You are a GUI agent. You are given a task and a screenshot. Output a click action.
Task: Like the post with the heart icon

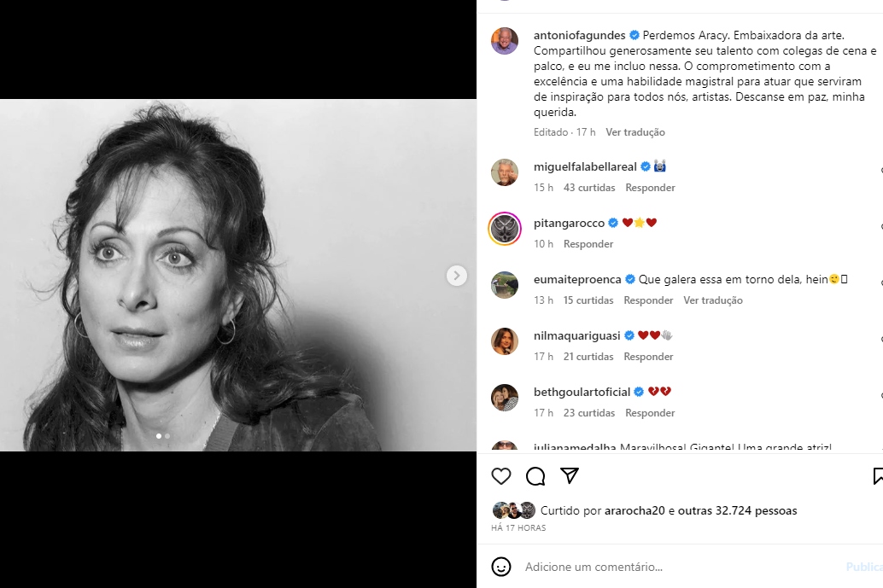pyautogui.click(x=501, y=476)
